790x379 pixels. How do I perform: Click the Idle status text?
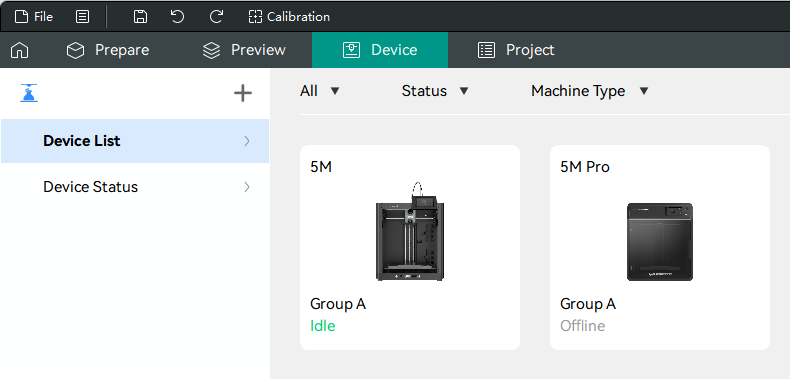click(322, 326)
